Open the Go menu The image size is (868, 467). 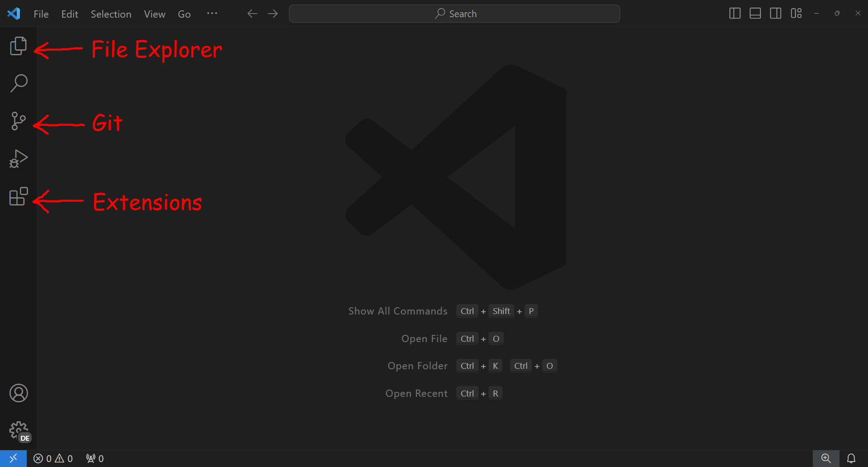184,14
